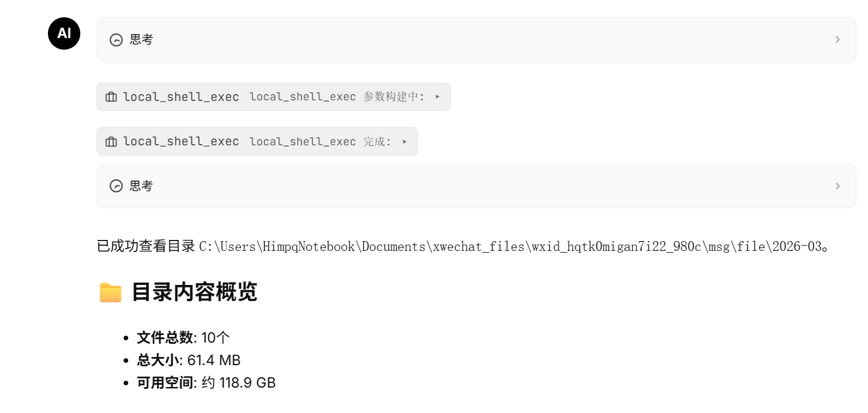Click the briefcase icon on the 完成 tool call

pyautogui.click(x=111, y=142)
